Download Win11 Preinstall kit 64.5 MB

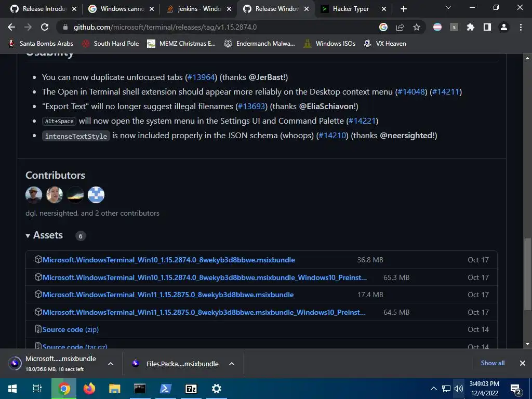click(x=204, y=312)
